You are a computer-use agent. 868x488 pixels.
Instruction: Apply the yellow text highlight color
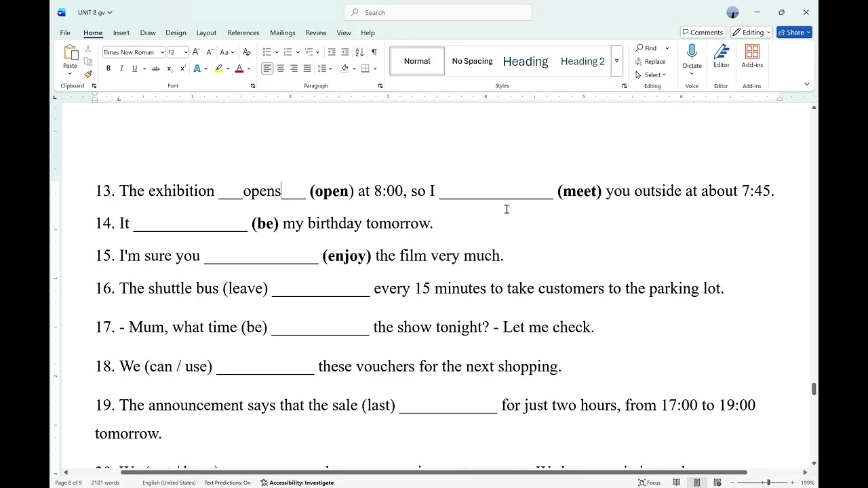[x=219, y=68]
